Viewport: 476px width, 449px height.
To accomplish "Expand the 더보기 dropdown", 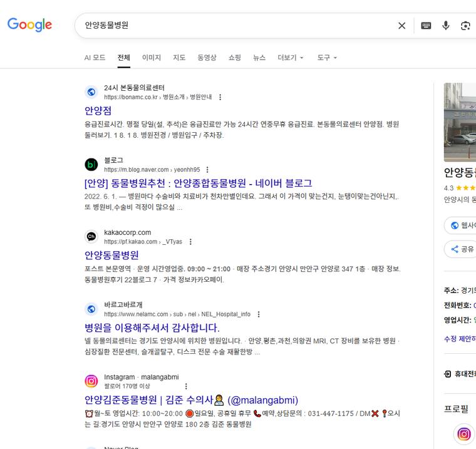I will point(290,58).
